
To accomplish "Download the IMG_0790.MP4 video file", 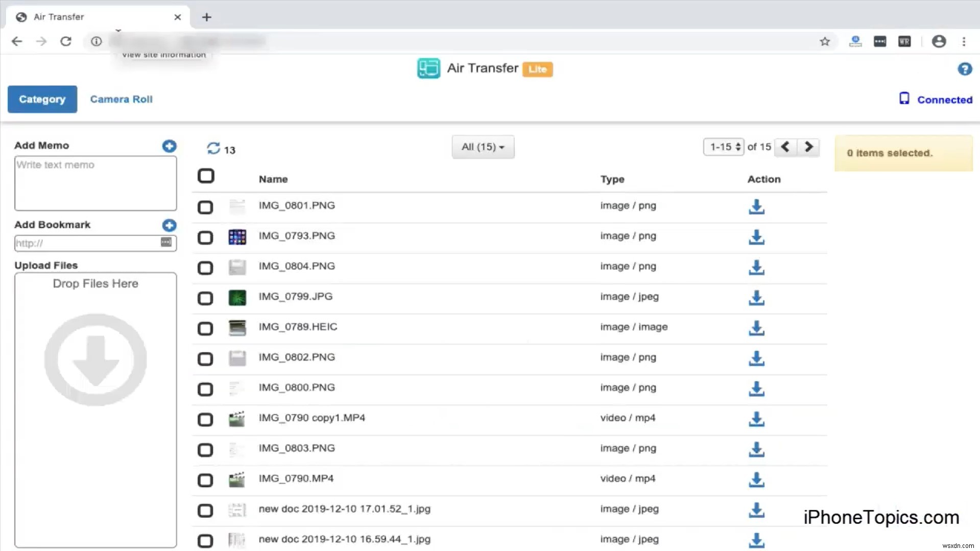I will click(x=756, y=481).
